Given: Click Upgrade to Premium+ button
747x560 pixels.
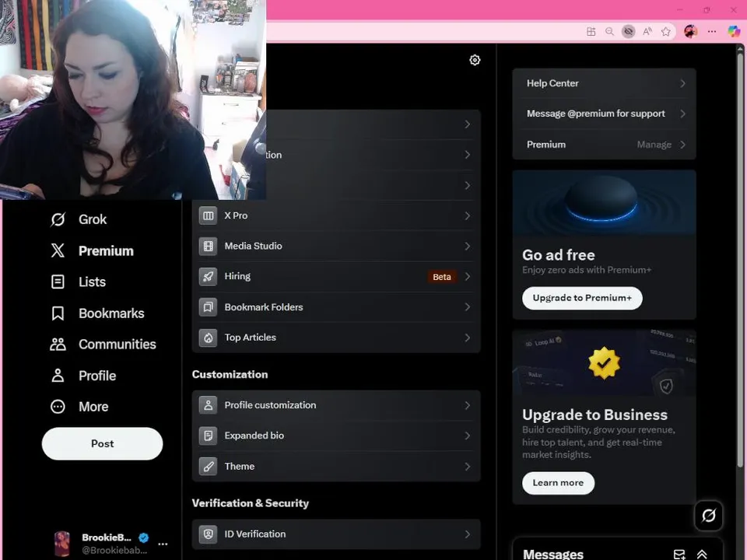Looking at the screenshot, I should 582,298.
